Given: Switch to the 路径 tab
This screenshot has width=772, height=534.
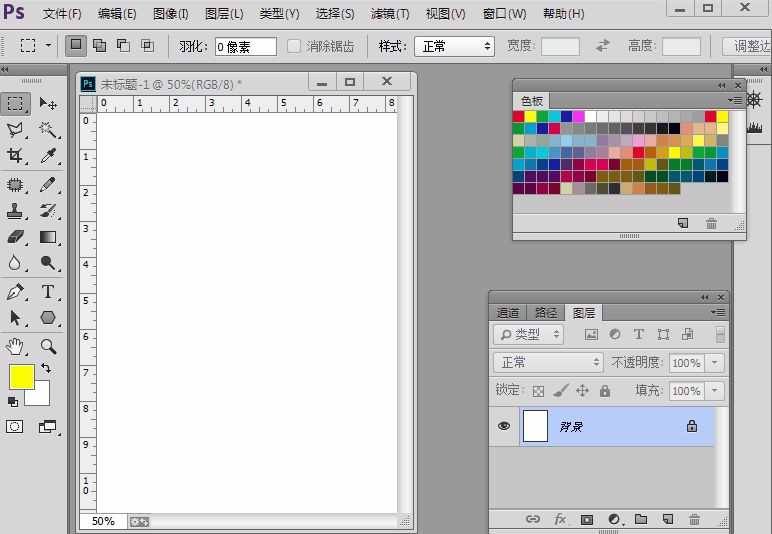Looking at the screenshot, I should 546,313.
